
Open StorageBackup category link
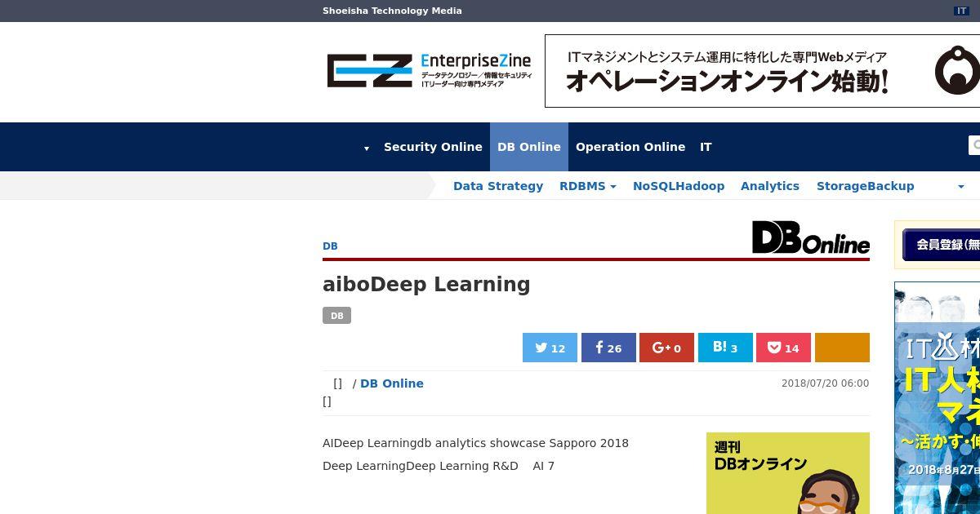[865, 186]
